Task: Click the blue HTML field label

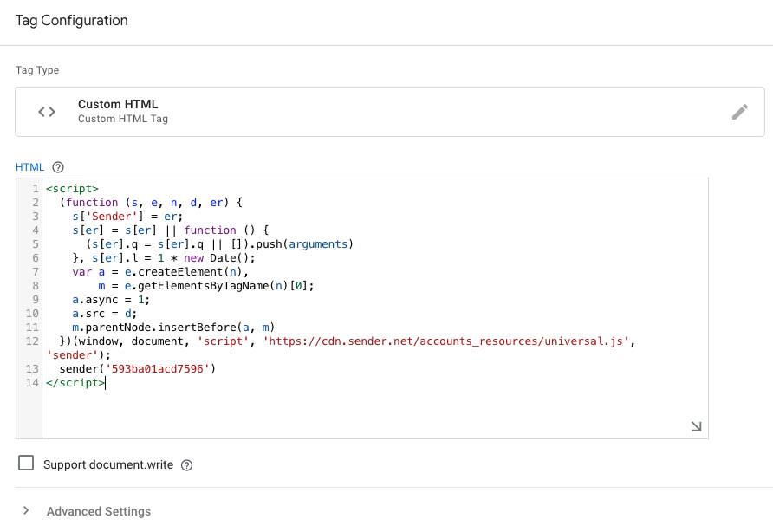Action: pos(29,167)
